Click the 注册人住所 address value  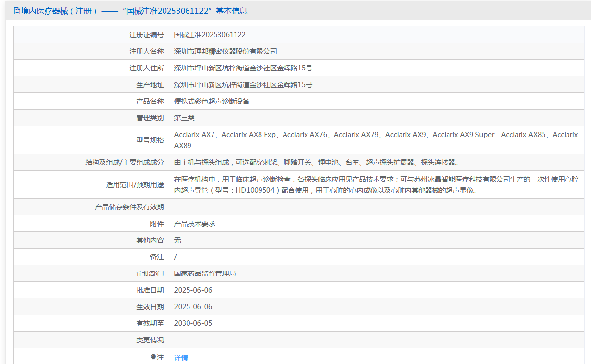(x=243, y=68)
